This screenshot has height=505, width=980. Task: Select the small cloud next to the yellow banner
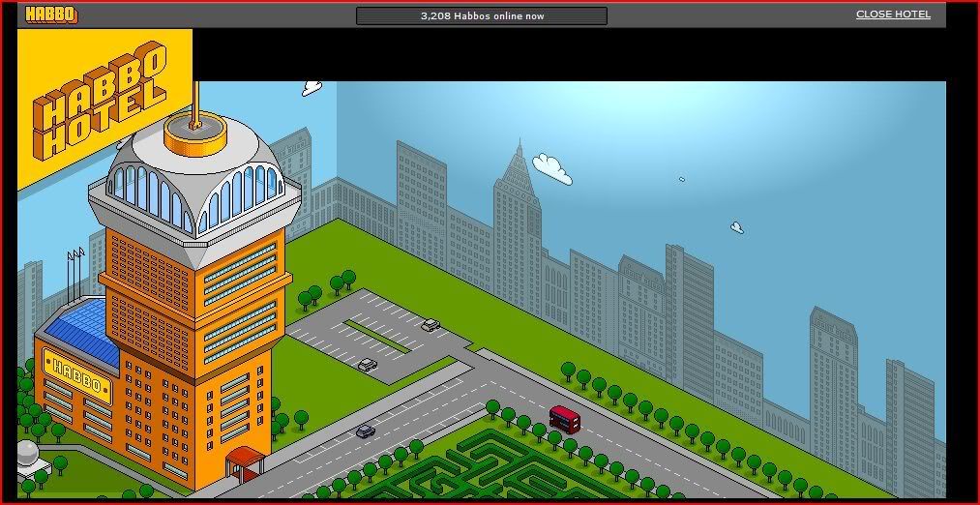[312, 88]
